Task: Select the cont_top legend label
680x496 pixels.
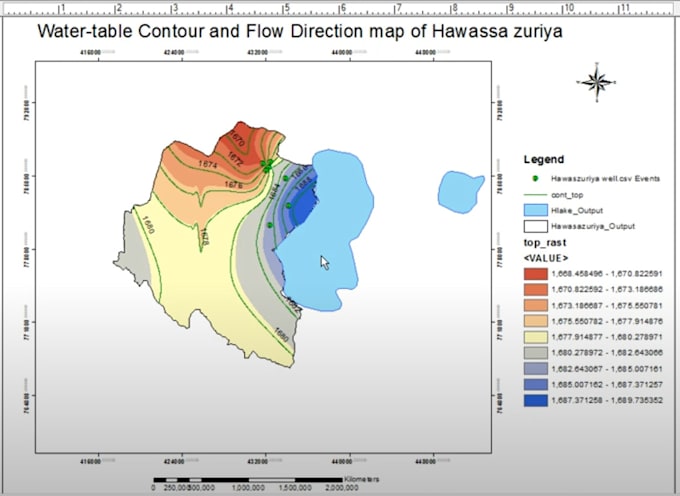Action: coord(567,195)
